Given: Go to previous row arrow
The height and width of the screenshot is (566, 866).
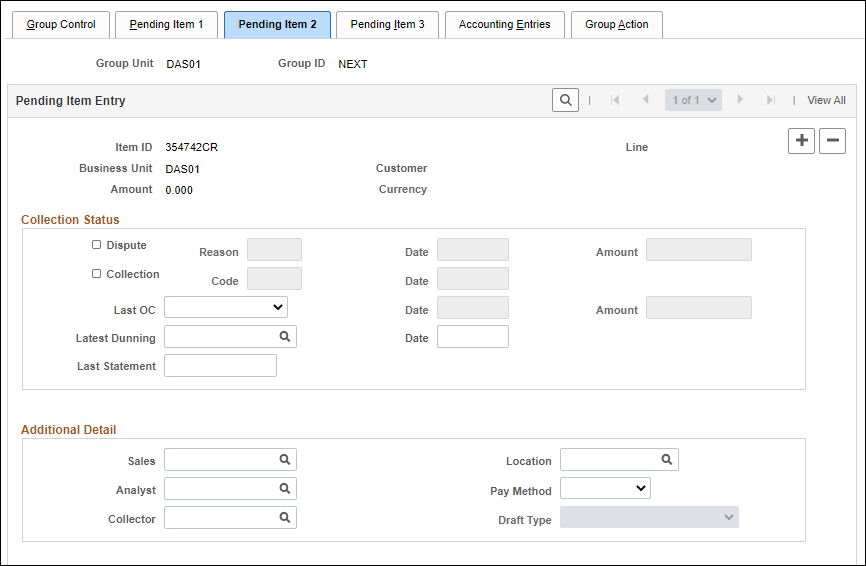Looking at the screenshot, I should pyautogui.click(x=645, y=99).
